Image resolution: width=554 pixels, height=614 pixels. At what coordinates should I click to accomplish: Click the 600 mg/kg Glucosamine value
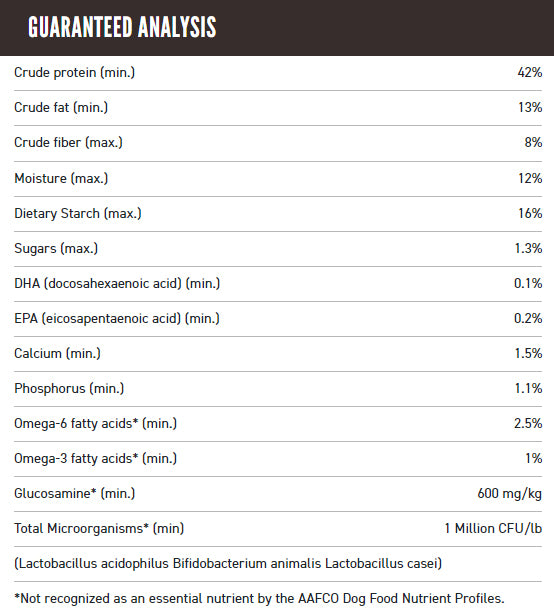point(509,494)
